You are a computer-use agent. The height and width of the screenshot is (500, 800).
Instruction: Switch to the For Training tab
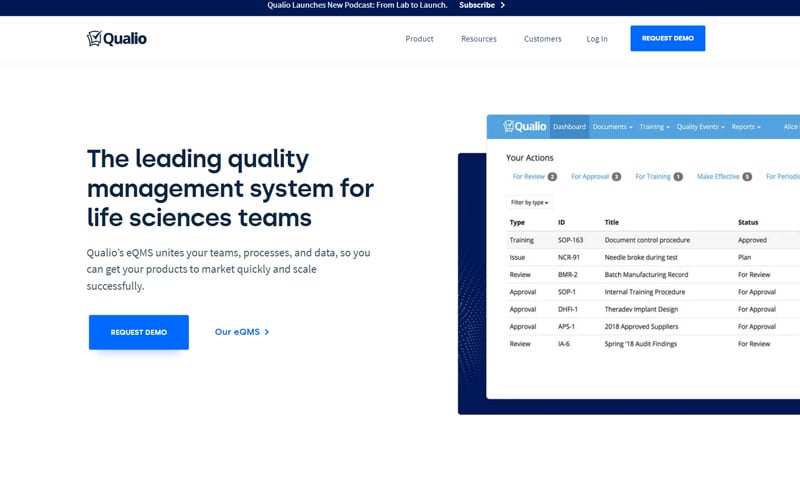[x=659, y=177]
